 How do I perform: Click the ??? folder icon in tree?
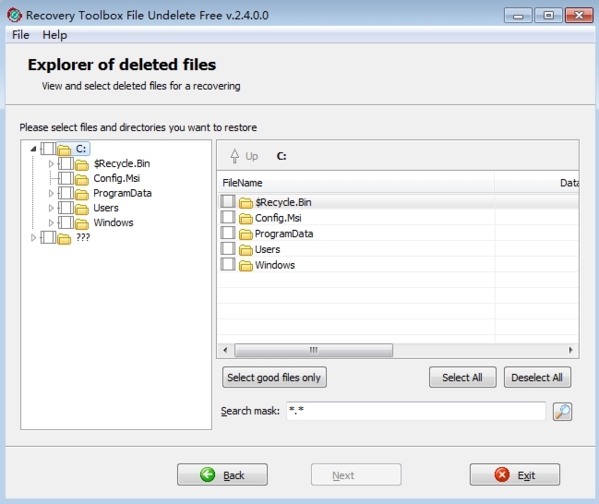pos(64,238)
